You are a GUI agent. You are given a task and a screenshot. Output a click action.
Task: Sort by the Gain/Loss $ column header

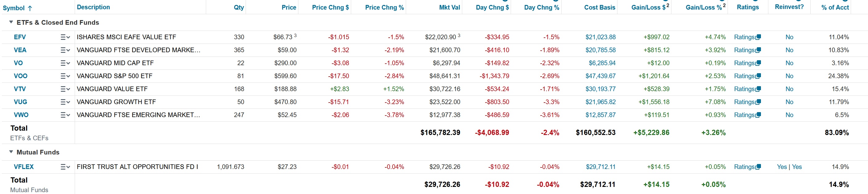click(x=648, y=7)
